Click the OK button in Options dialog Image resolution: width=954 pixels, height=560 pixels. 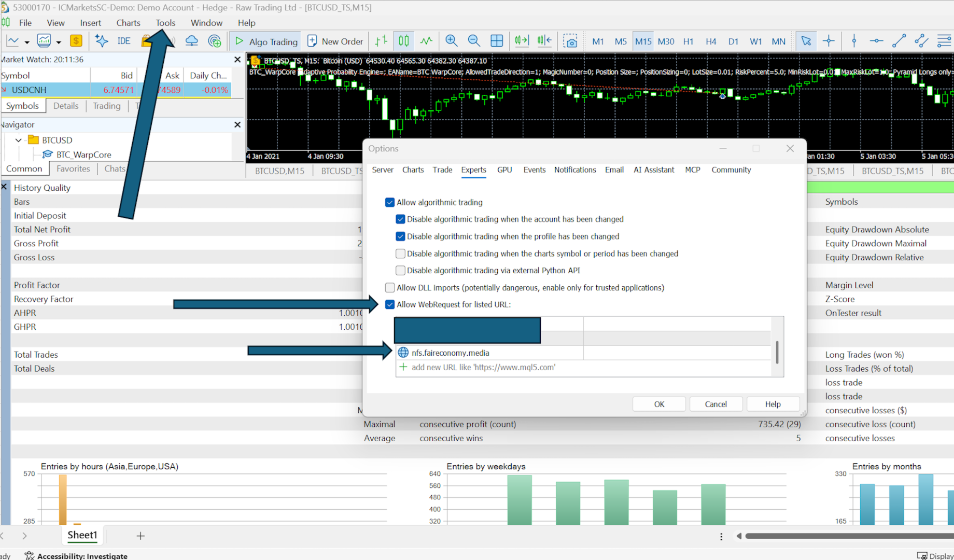(x=659, y=404)
